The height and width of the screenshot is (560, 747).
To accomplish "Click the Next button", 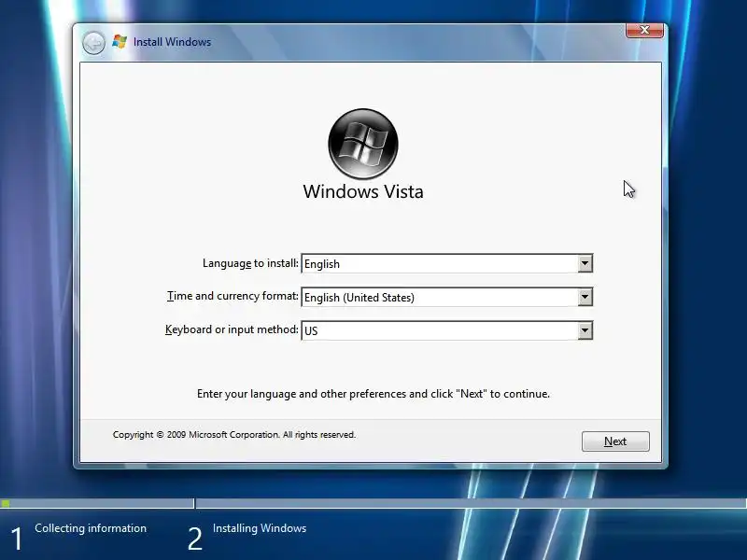I will [x=615, y=441].
